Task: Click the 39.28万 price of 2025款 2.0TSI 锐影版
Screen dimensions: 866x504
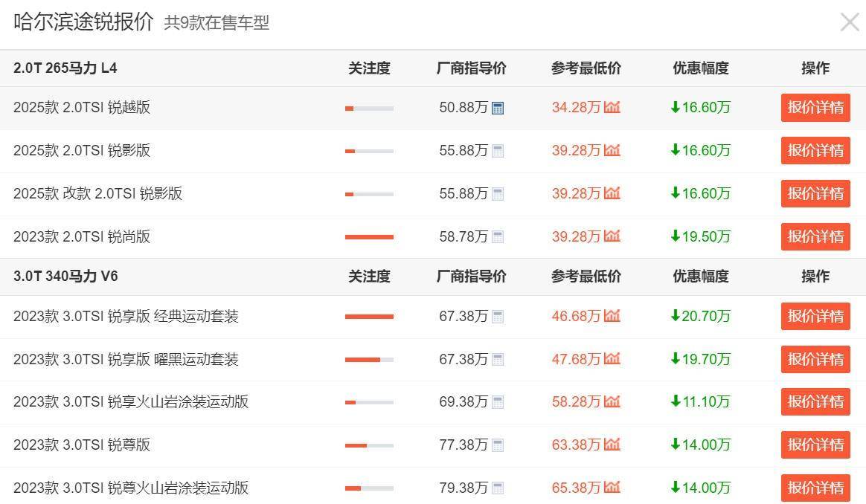Action: click(576, 151)
